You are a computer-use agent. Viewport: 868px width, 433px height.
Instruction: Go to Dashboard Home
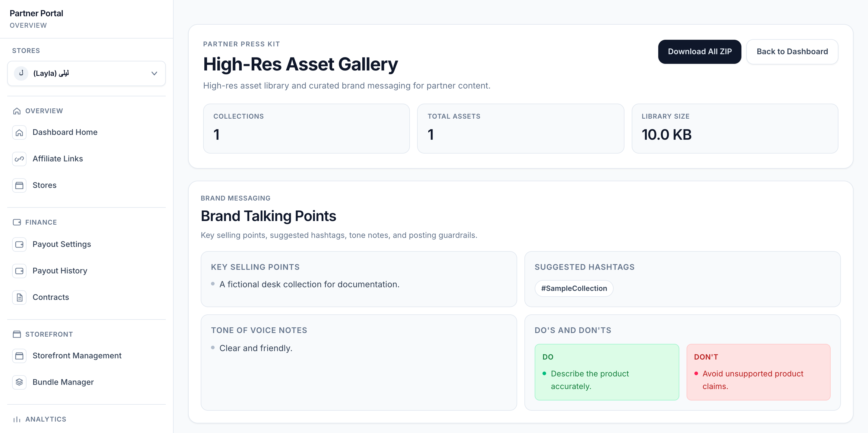click(86, 132)
